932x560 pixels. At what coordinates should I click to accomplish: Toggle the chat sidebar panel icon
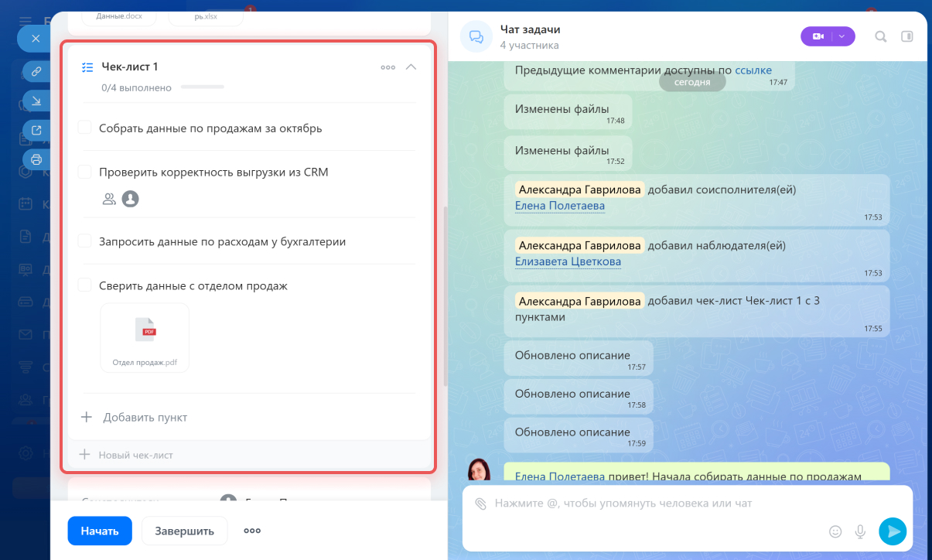907,36
